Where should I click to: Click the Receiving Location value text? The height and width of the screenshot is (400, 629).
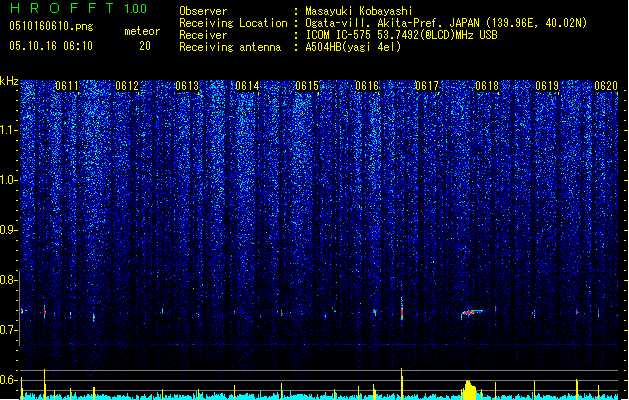446,23
